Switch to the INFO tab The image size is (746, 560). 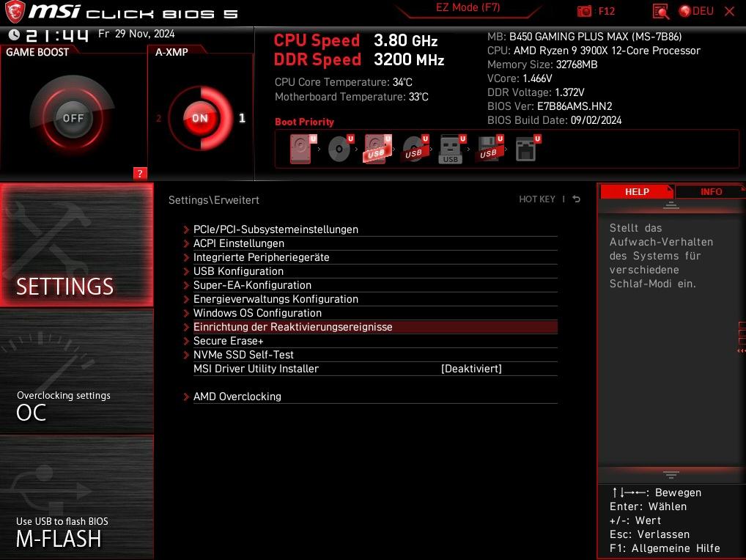[x=711, y=191]
